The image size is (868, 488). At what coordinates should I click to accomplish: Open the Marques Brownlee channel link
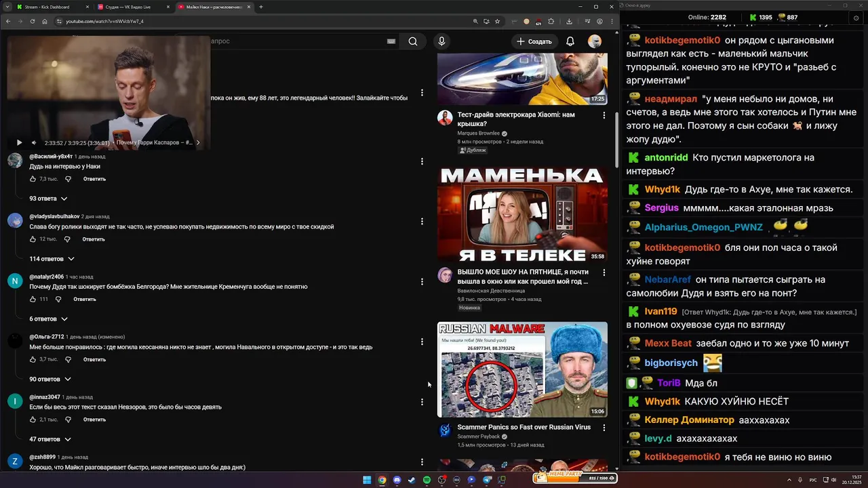point(478,134)
